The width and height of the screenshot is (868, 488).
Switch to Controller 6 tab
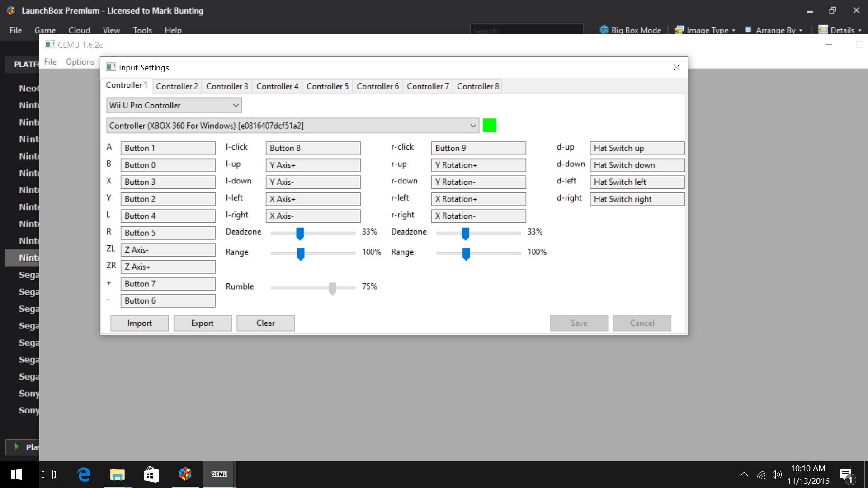tap(377, 86)
